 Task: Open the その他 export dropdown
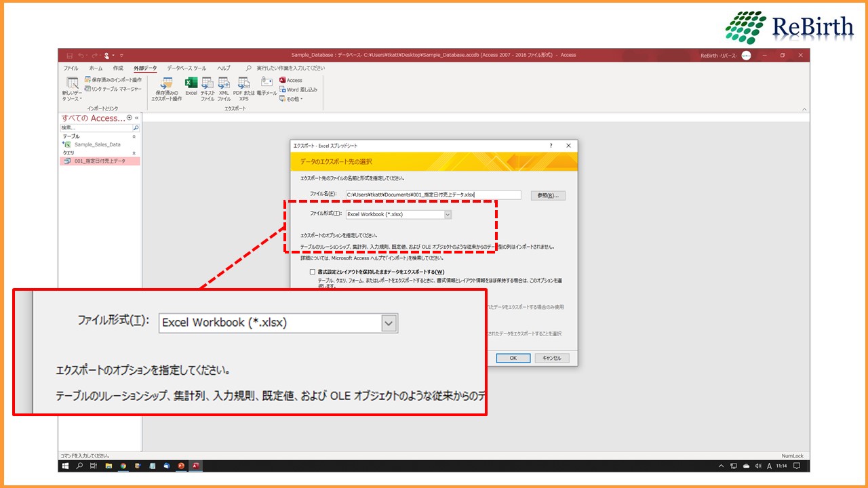click(292, 99)
